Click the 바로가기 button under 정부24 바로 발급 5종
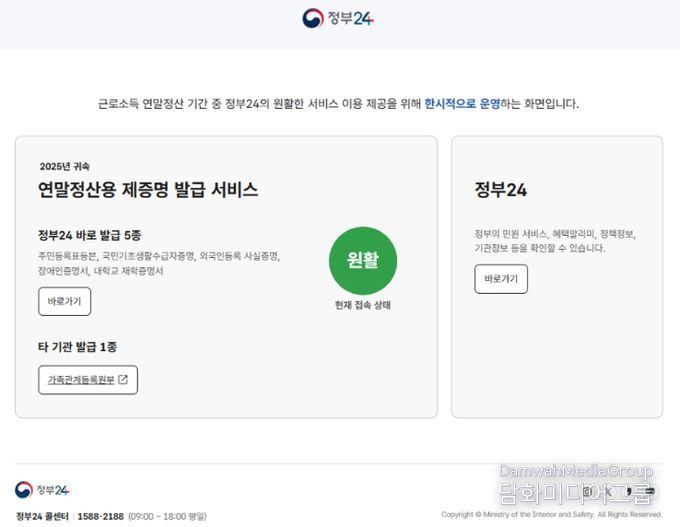Viewport: 680px width, 527px height. (x=64, y=302)
